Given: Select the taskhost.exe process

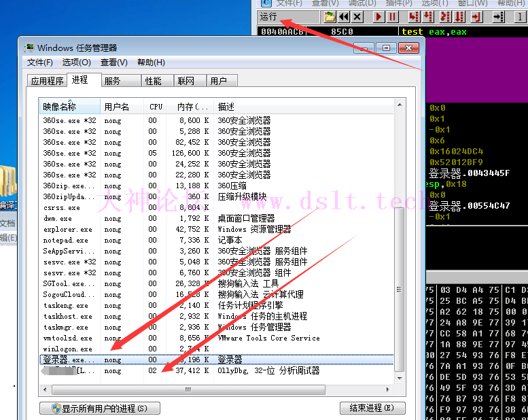Looking at the screenshot, I should pos(216,316).
